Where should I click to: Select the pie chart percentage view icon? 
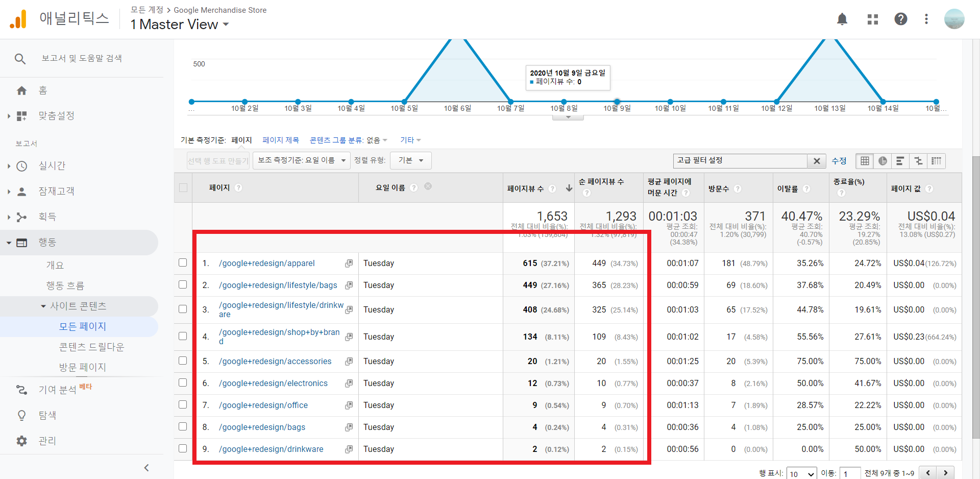(x=883, y=161)
